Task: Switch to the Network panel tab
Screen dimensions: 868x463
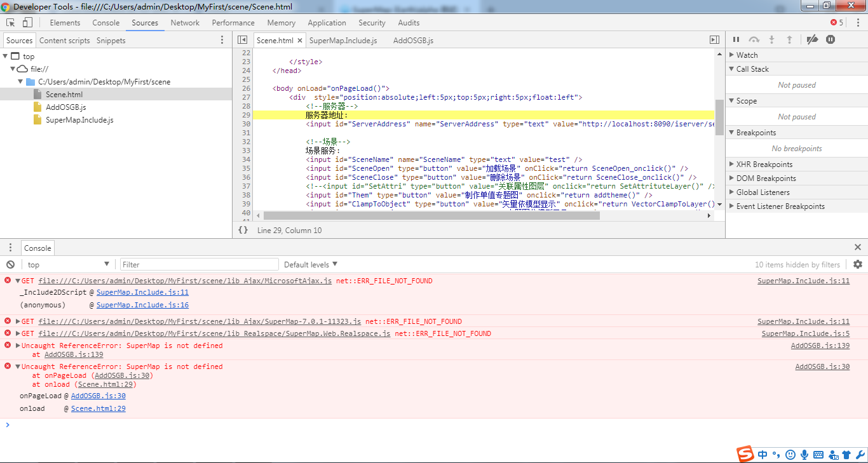Action: [x=185, y=22]
